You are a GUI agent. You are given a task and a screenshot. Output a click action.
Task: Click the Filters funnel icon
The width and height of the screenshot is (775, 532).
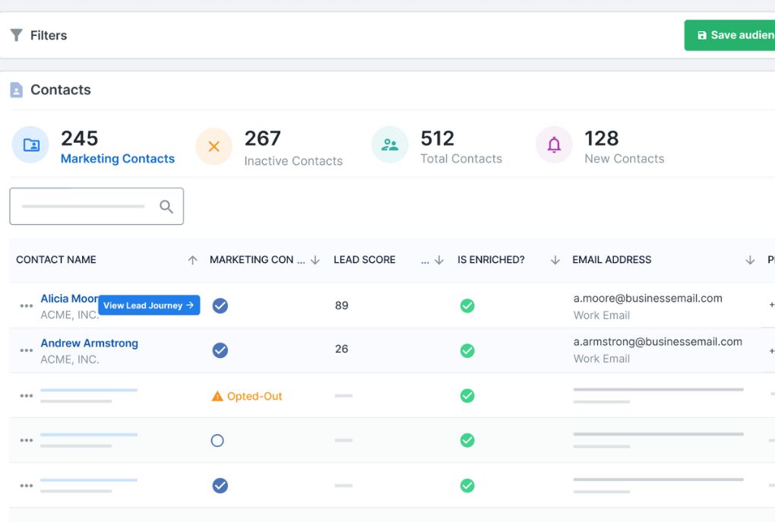click(16, 35)
